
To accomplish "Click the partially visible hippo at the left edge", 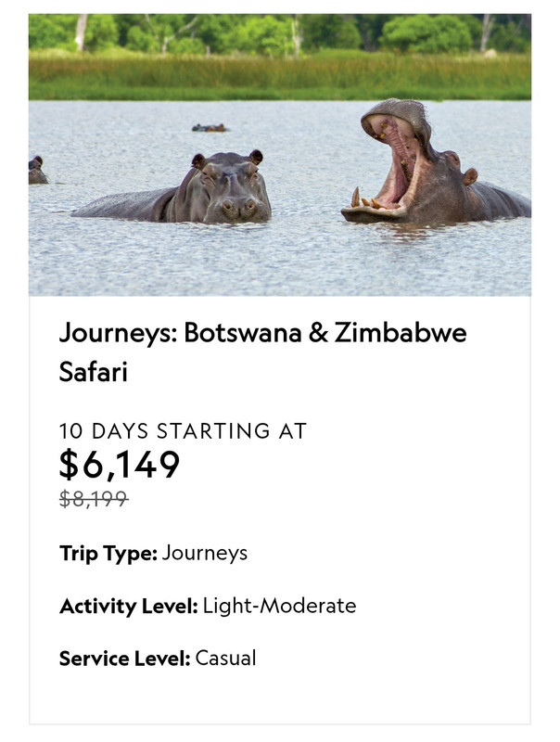I will (37, 170).
